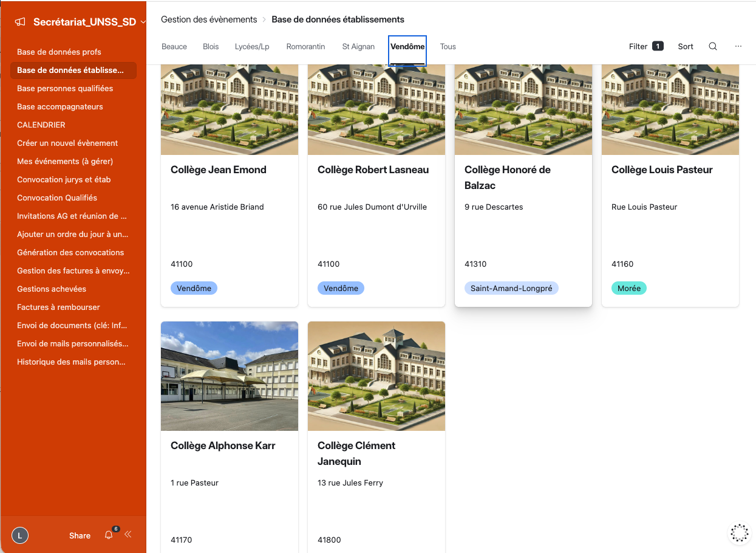
Task: Click the Saint-Amand-Longpré tag
Action: click(x=511, y=288)
